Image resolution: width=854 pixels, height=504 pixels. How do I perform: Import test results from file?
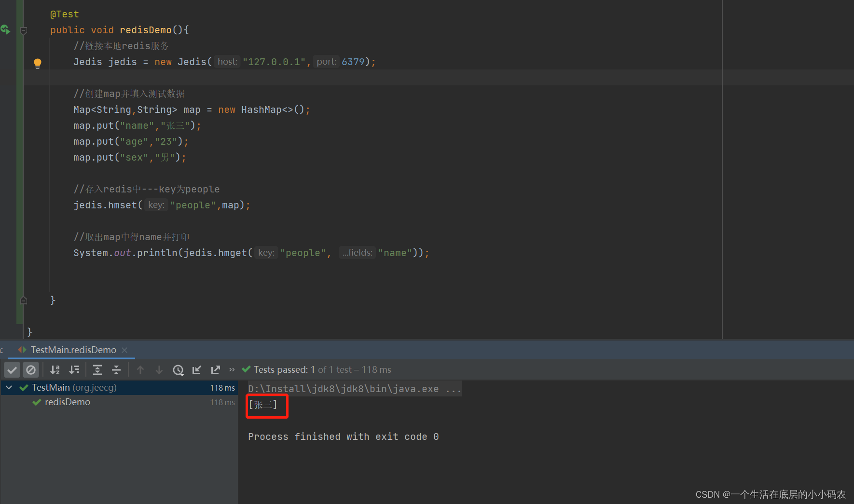click(x=196, y=369)
